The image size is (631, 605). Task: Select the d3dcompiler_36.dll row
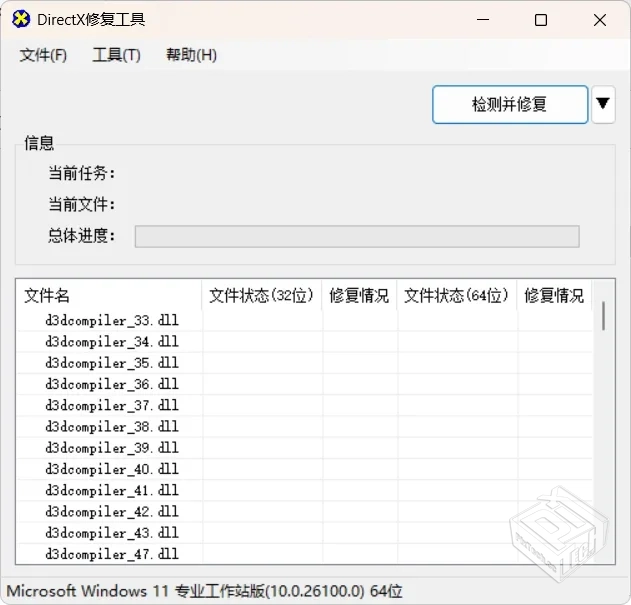coord(304,384)
